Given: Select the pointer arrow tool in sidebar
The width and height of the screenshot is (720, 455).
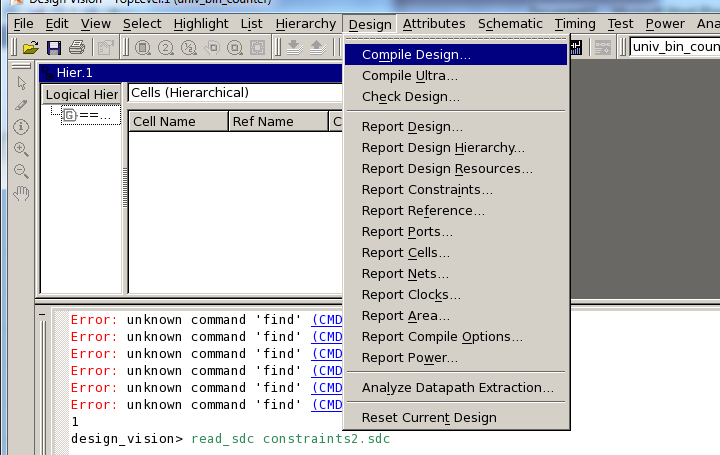Looking at the screenshot, I should tap(21, 83).
